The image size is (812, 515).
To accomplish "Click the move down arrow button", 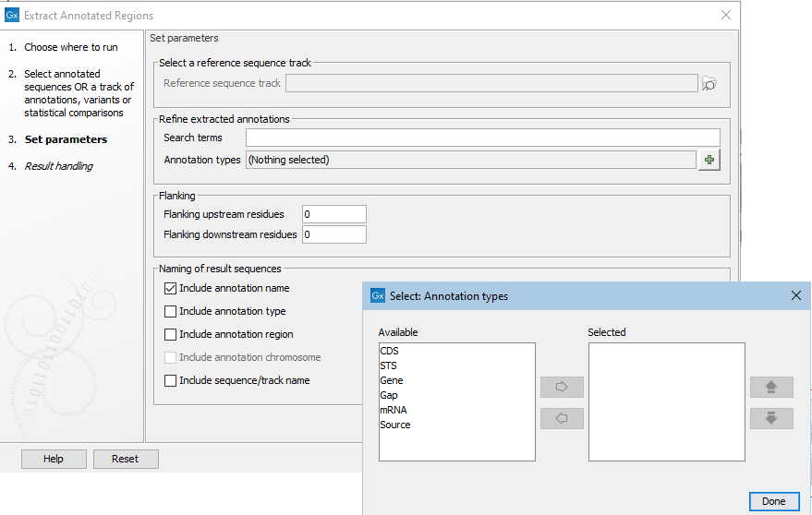I will click(771, 419).
